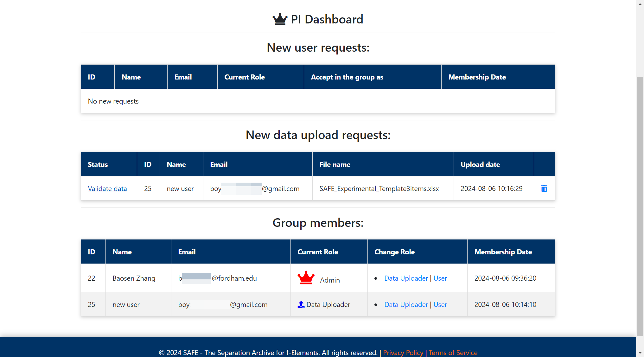
Task: Delete the upload request with the trash icon
Action: [544, 188]
